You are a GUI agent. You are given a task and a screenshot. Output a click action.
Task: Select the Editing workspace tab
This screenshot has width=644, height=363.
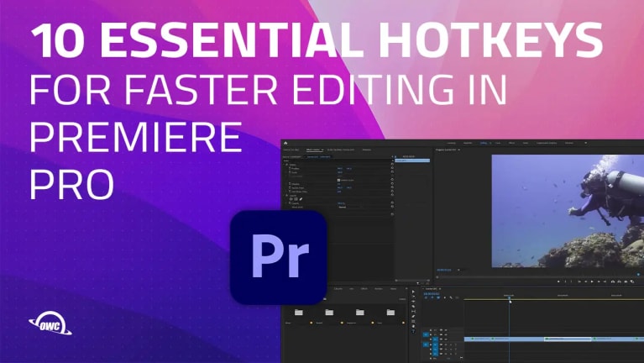pyautogui.click(x=483, y=143)
